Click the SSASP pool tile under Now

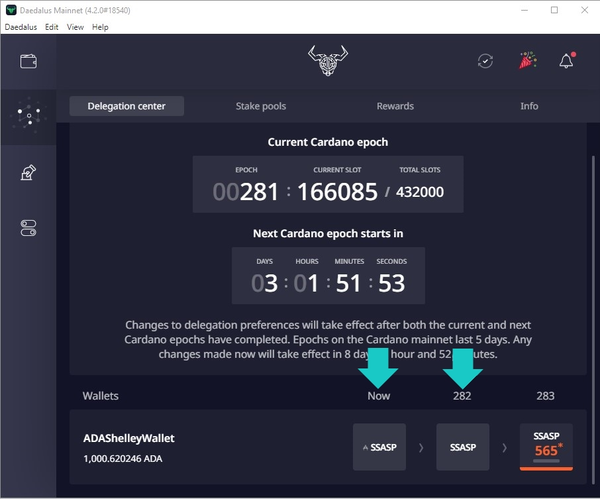pos(379,447)
